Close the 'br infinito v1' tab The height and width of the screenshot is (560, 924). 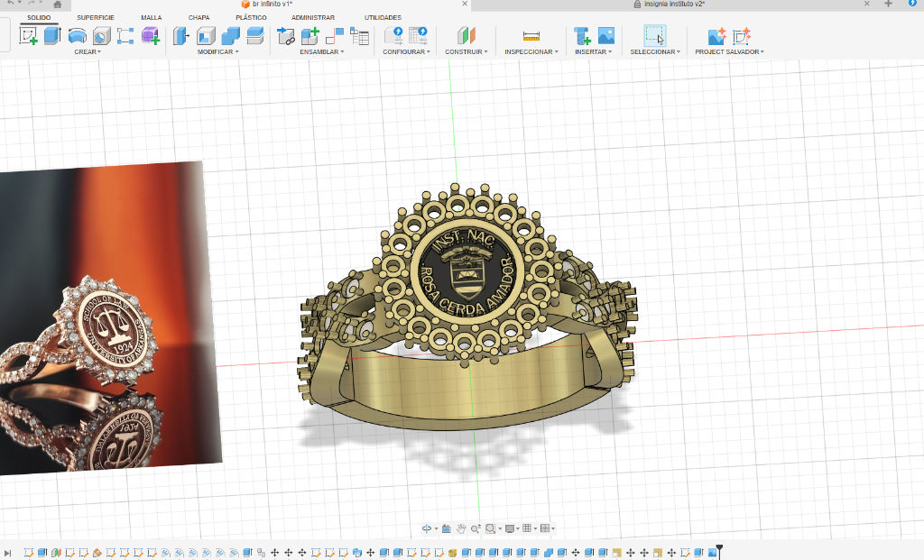(x=465, y=4)
